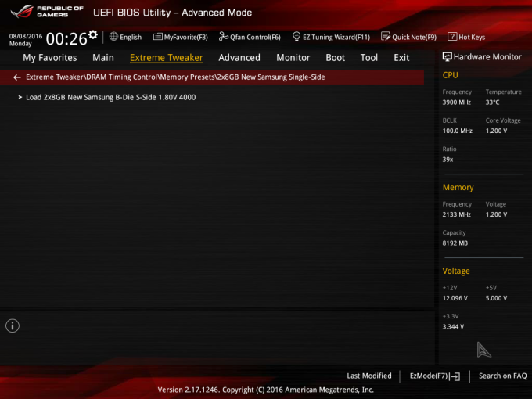Click Memory frequency 2133 MHz

tap(456, 214)
